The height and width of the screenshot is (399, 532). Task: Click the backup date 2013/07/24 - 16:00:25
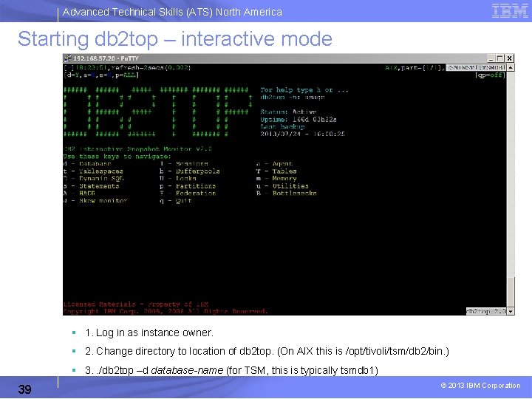pos(303,134)
